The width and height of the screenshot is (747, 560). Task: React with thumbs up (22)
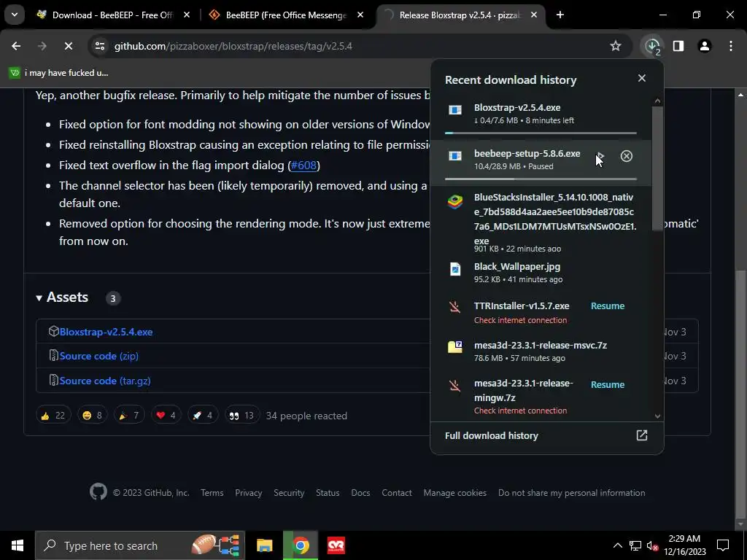[x=53, y=416]
